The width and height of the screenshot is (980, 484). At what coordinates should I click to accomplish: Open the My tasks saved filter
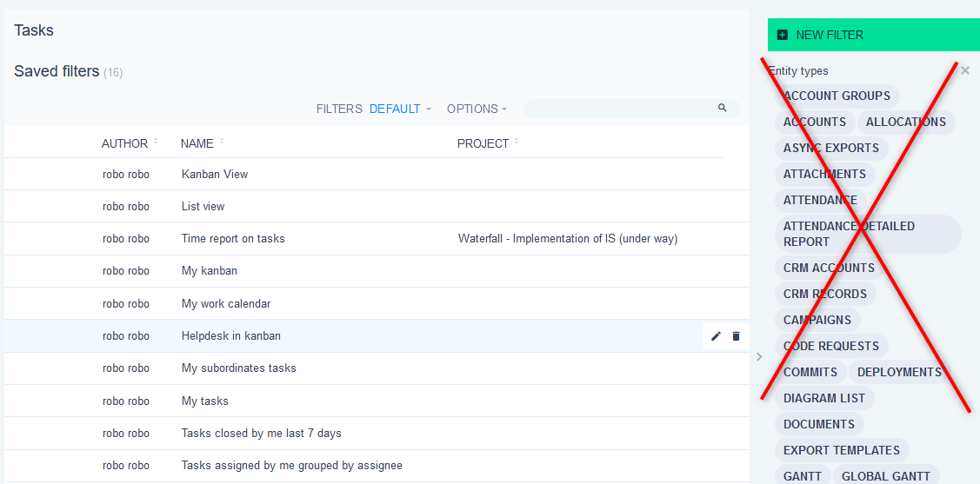pos(205,401)
